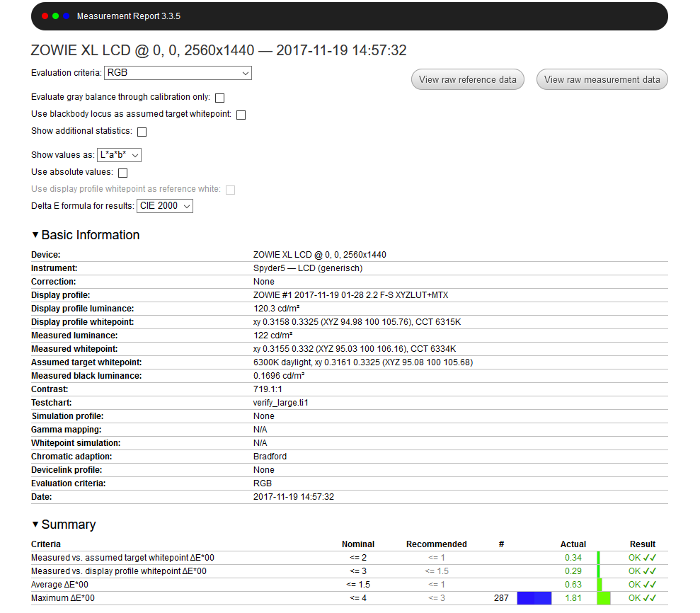Open the Show values as L*a*b* dropdown
Viewport: 700px width, 613px height.
[x=119, y=155]
